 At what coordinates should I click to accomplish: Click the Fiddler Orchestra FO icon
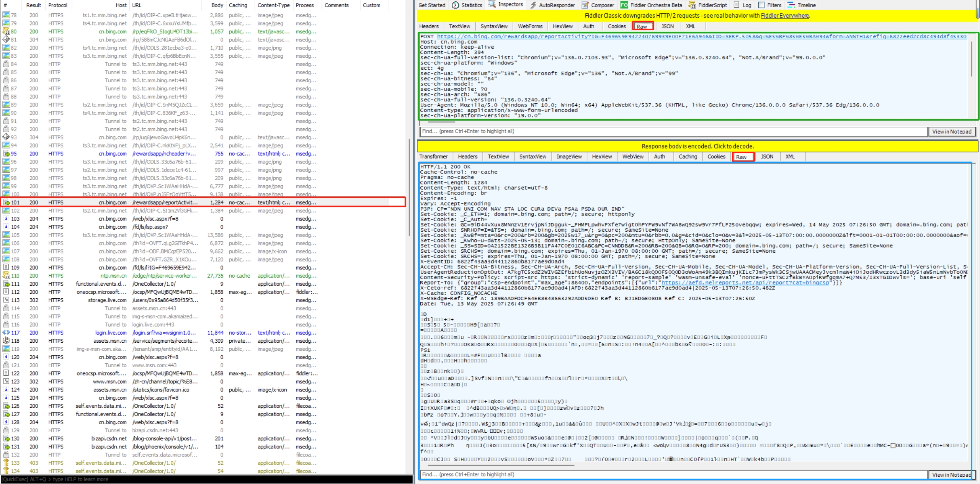624,5
